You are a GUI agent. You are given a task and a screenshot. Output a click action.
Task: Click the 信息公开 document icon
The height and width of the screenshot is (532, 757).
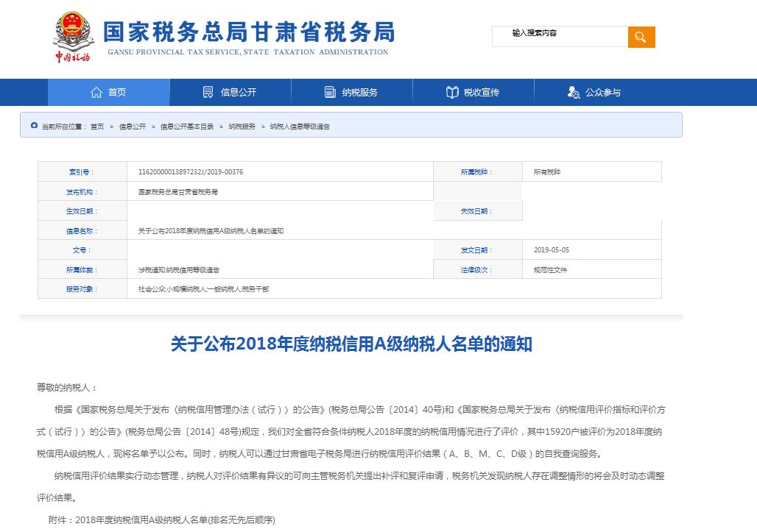(x=208, y=93)
